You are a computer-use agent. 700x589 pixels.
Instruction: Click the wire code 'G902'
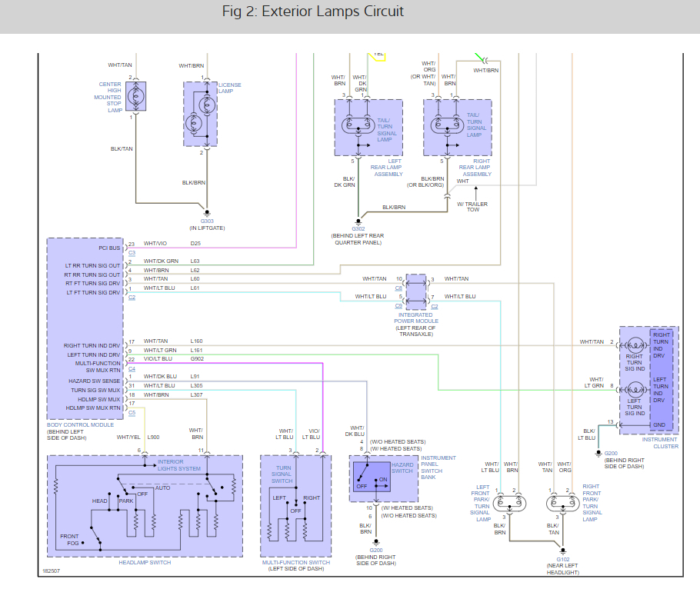point(197,359)
